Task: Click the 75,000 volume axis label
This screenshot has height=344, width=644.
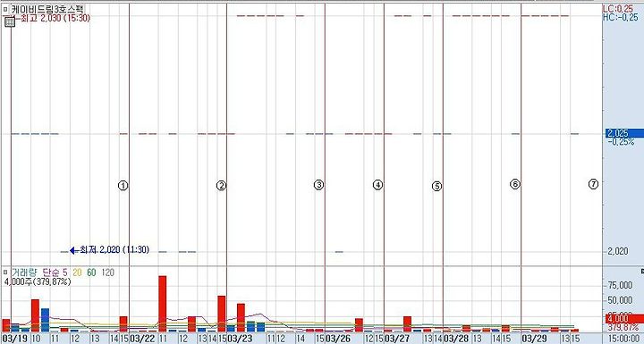Action: coord(620,285)
